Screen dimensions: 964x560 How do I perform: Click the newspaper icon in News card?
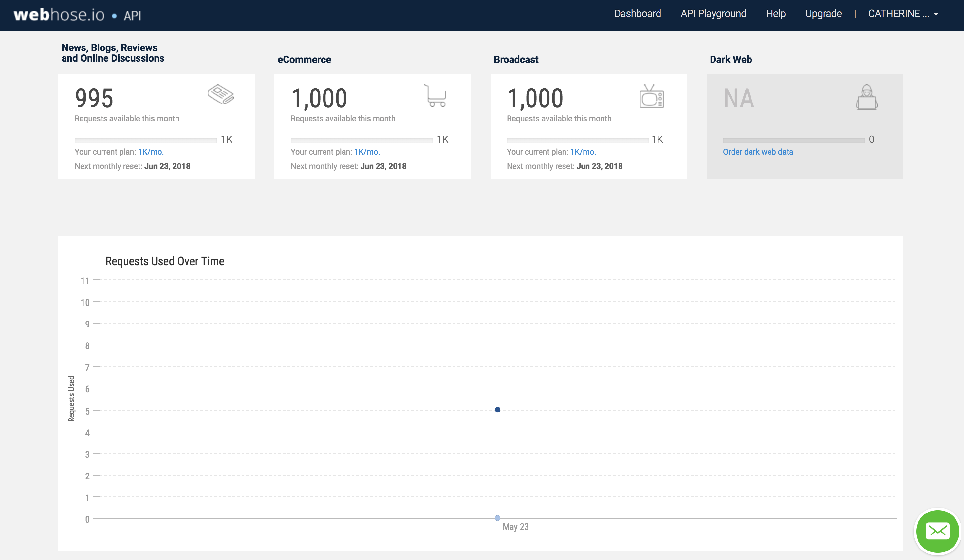point(220,95)
